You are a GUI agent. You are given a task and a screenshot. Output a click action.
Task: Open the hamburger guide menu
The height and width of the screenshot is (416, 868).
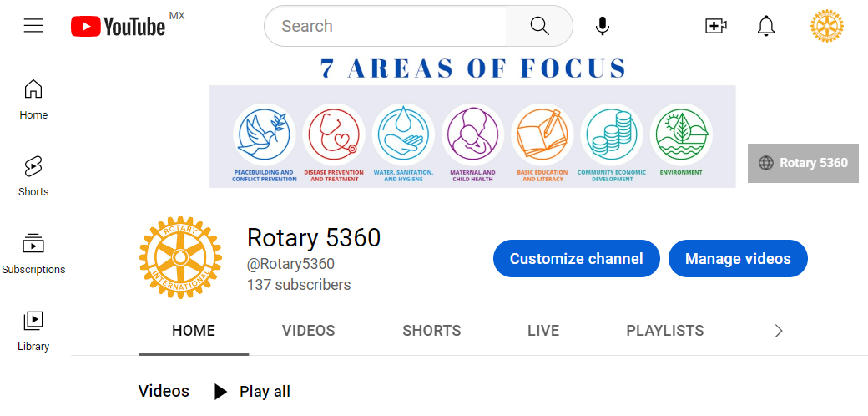(x=33, y=26)
